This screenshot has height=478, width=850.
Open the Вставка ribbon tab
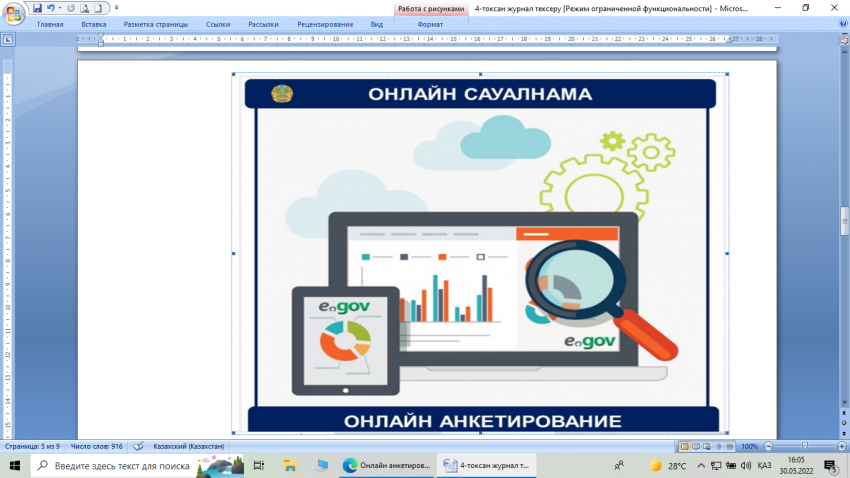pos(93,23)
